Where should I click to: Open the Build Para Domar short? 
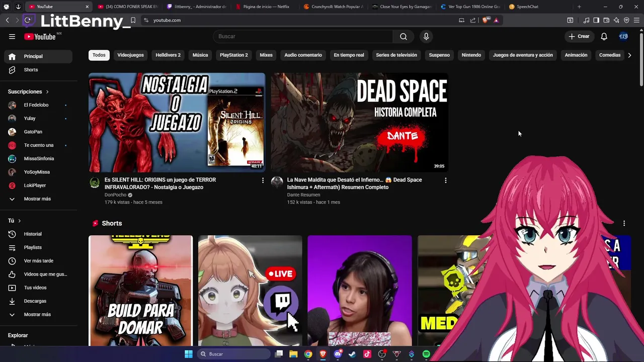point(140,291)
